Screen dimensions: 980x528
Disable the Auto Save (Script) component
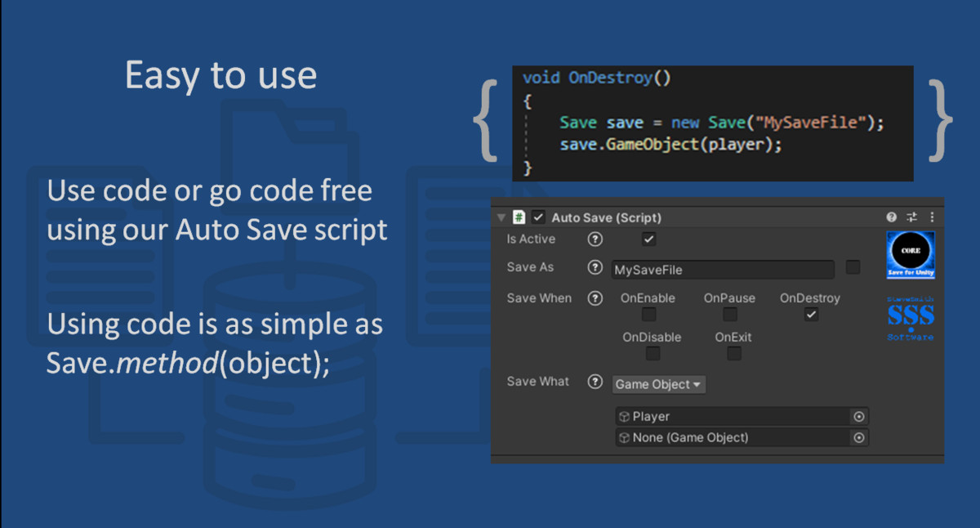point(537,217)
